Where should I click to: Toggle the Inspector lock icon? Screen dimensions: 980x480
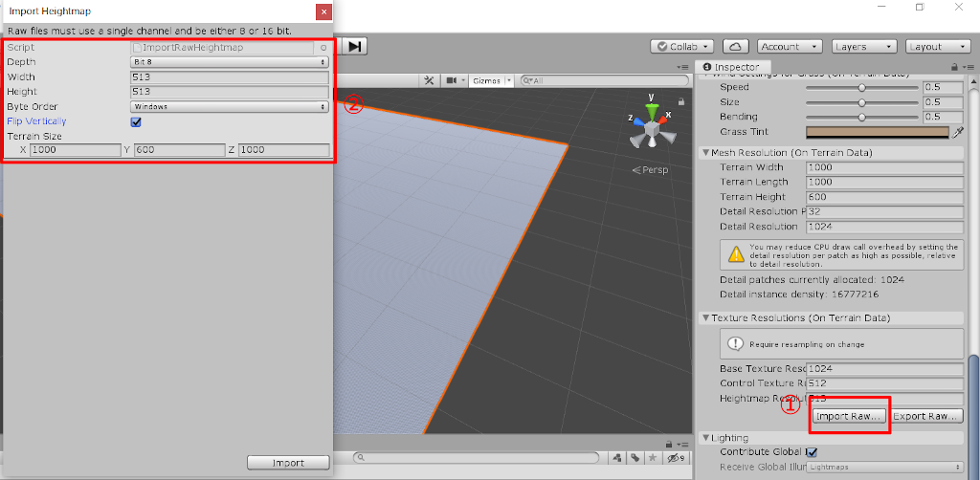point(954,67)
